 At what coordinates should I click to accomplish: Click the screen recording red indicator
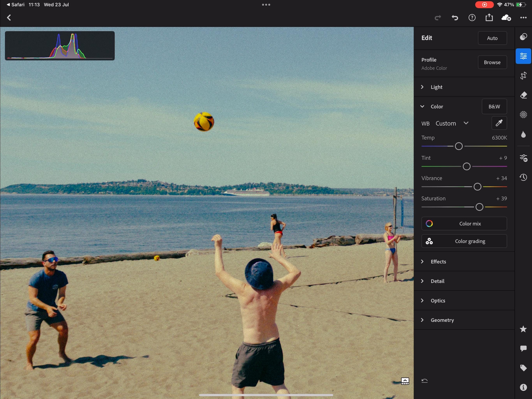pyautogui.click(x=484, y=4)
